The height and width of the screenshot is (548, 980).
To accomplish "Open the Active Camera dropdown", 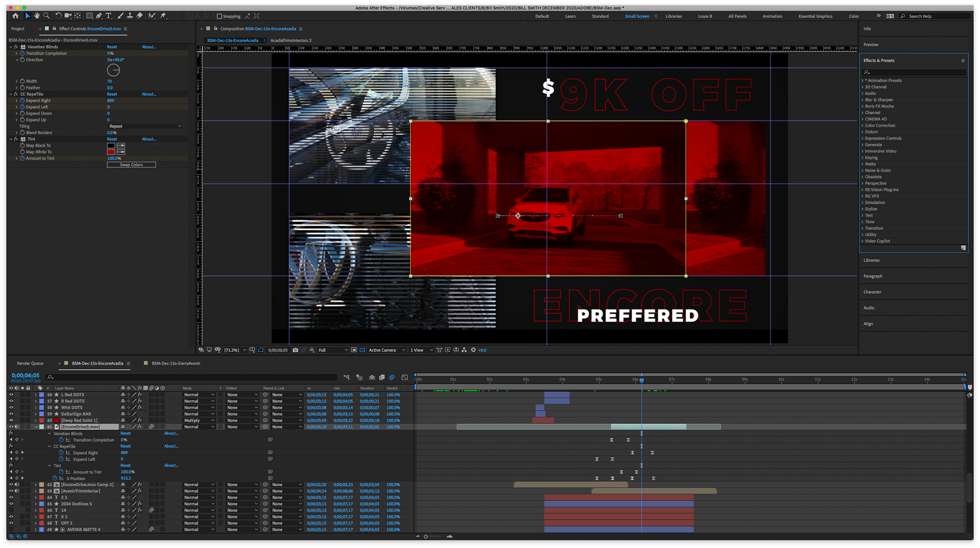I will point(386,350).
